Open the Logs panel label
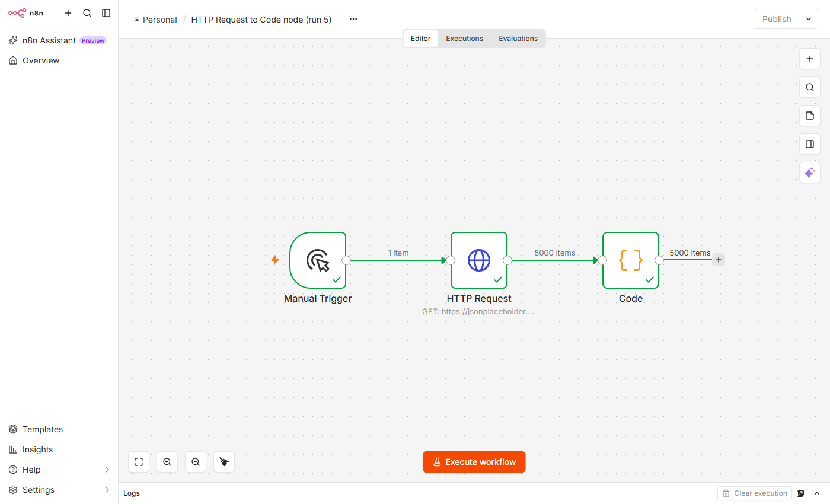The width and height of the screenshot is (830, 504). [x=132, y=493]
